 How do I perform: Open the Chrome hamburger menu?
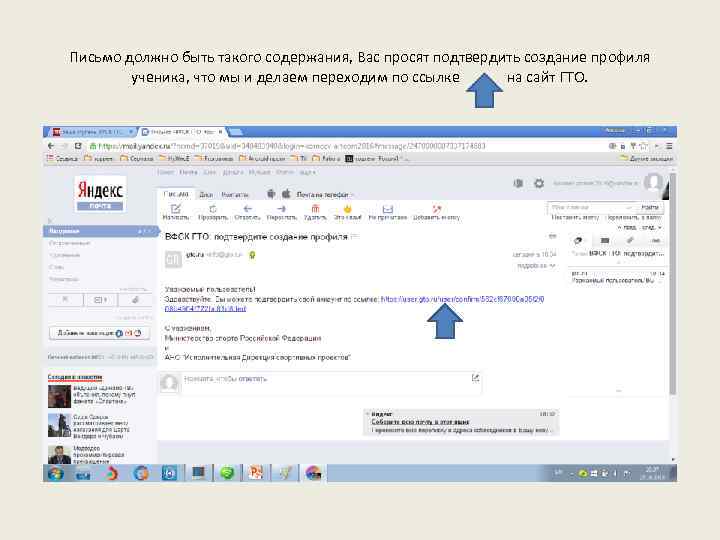pos(669,146)
